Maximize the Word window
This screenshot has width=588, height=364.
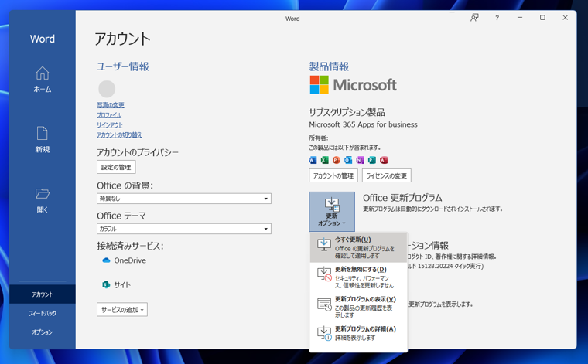click(542, 18)
